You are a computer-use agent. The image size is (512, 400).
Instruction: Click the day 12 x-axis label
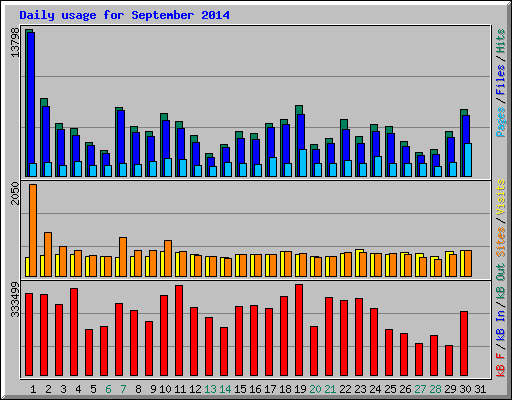click(x=195, y=389)
